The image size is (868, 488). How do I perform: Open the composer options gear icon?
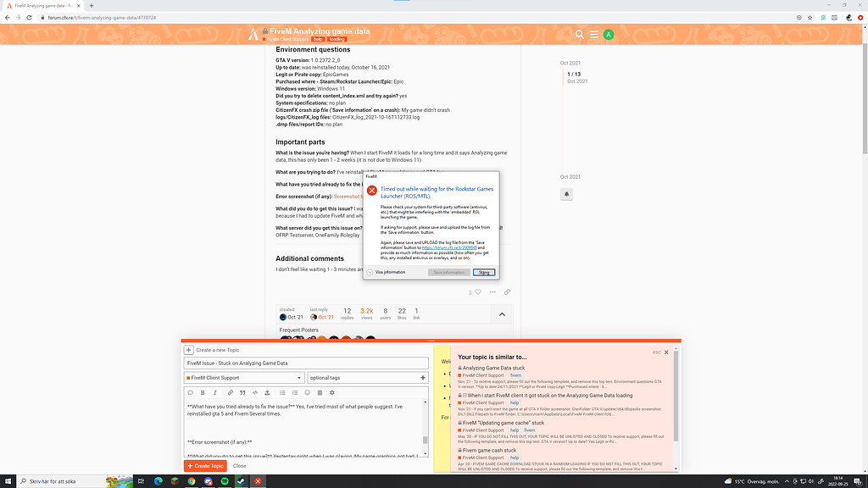331,392
